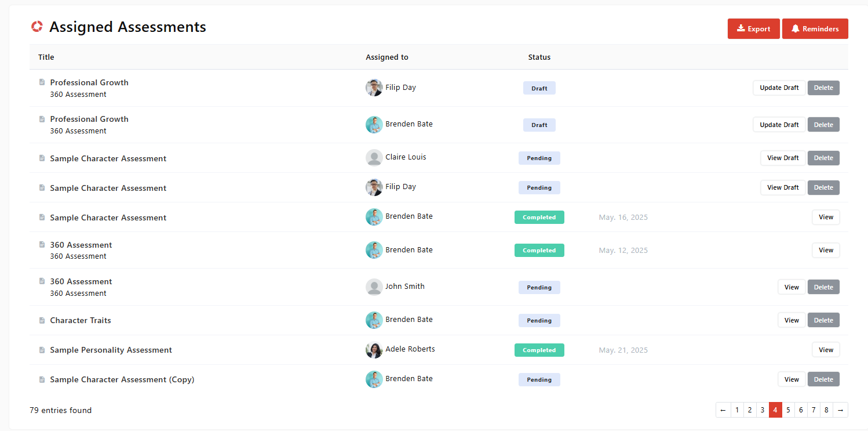Open the Reminders button with bell
This screenshot has height=431, width=868.
[x=815, y=29]
